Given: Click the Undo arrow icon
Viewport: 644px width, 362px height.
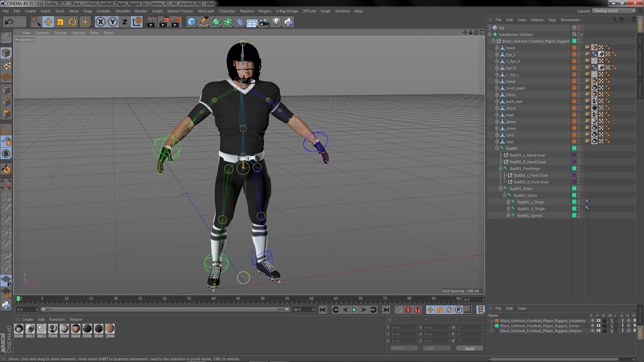Looking at the screenshot, I should pyautogui.click(x=9, y=22).
